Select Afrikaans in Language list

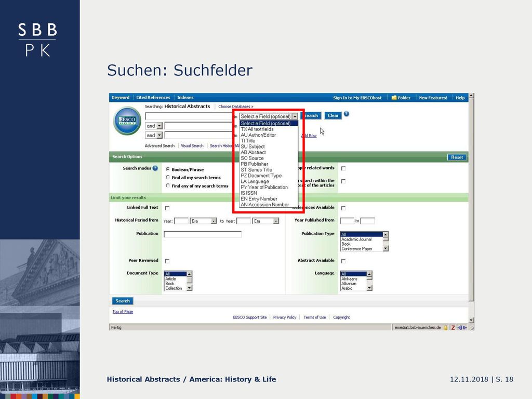(353, 279)
